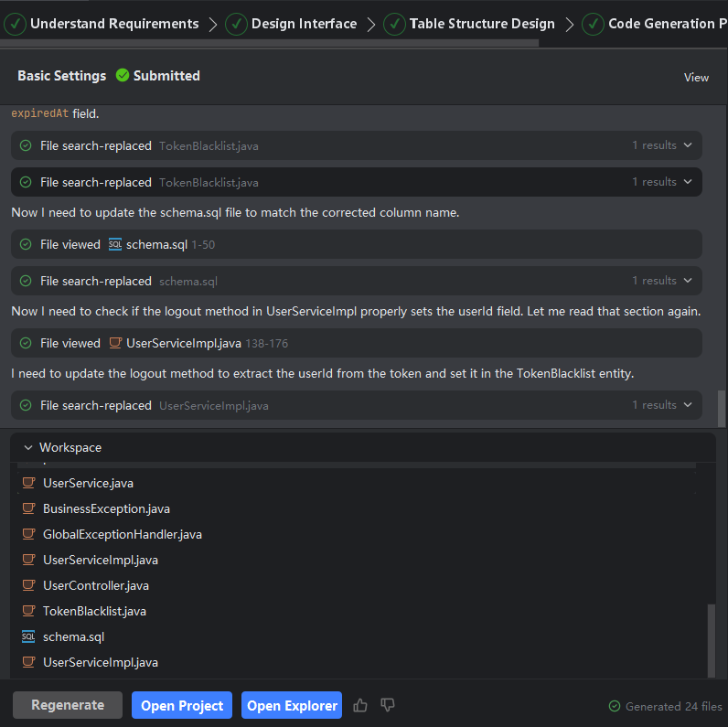Switch to the Table Structure Design step

pyautogui.click(x=470, y=24)
